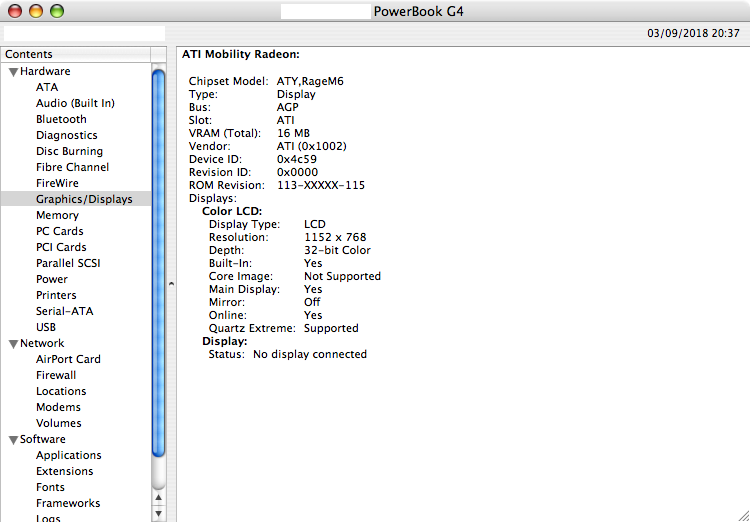
Task: Click the Revision ID 0x0000 value
Action: pos(297,172)
